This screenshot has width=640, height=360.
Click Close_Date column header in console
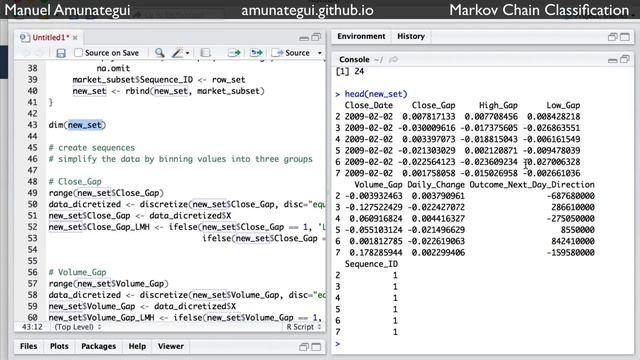pos(369,105)
